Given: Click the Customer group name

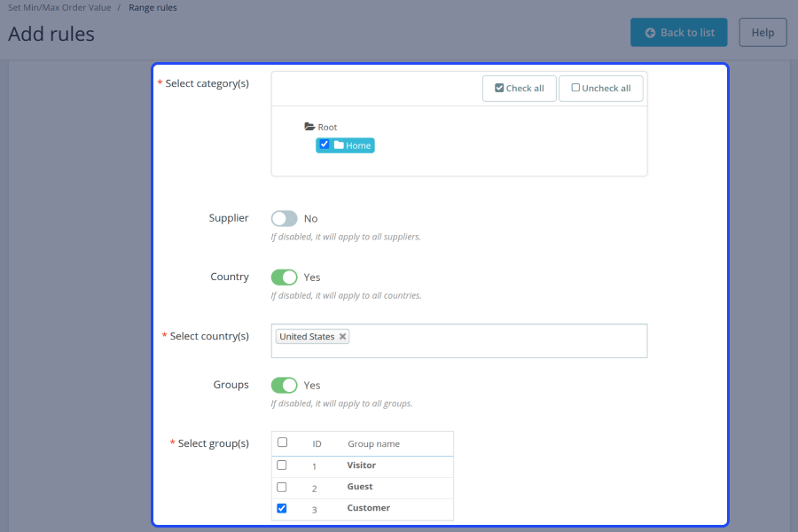Looking at the screenshot, I should [369, 508].
